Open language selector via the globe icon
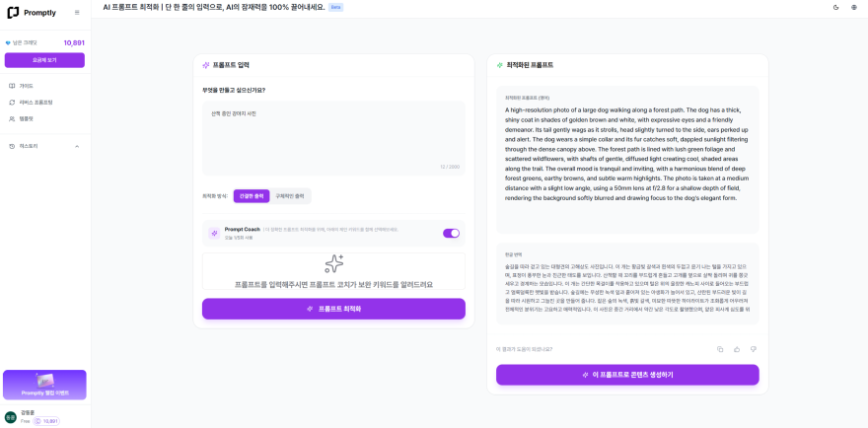Image resolution: width=868 pixels, height=428 pixels. coord(853,7)
